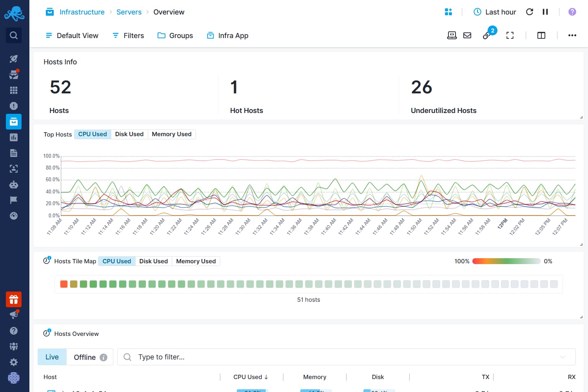Click the Filters button
588x392 pixels.
[128, 35]
